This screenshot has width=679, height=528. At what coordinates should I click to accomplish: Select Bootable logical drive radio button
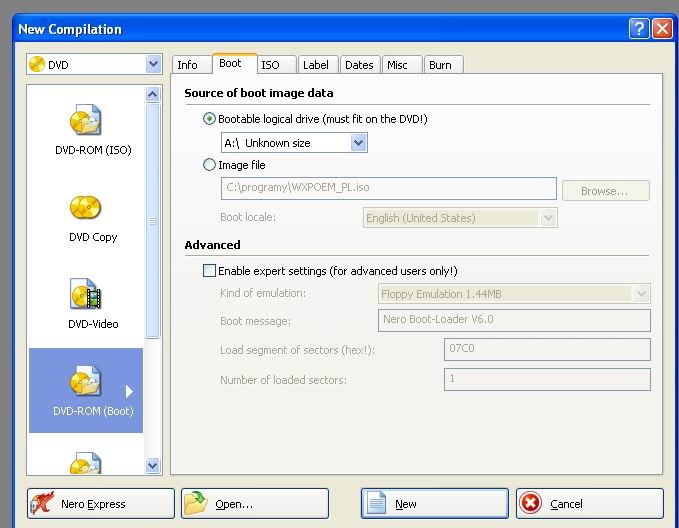209,119
